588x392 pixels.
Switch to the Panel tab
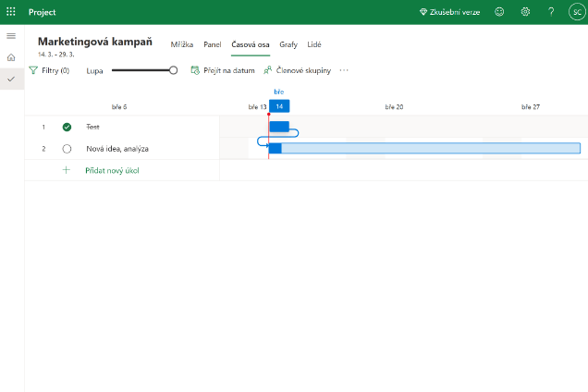click(x=212, y=44)
